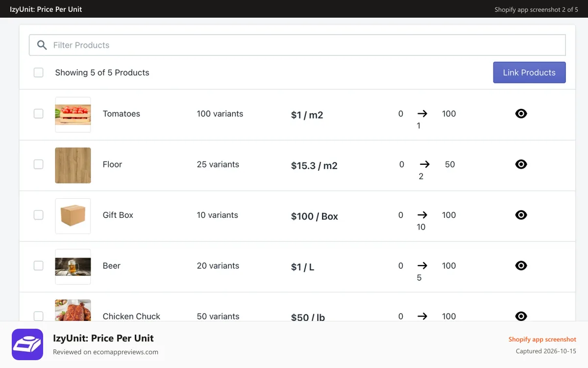Click step value 10 in Gift Box row
The width and height of the screenshot is (588, 368).
click(x=421, y=227)
